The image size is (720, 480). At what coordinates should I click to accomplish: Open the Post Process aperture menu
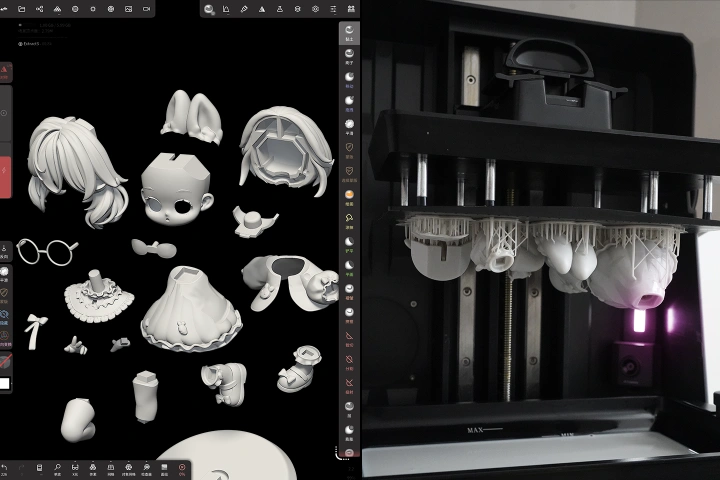tap(111, 9)
